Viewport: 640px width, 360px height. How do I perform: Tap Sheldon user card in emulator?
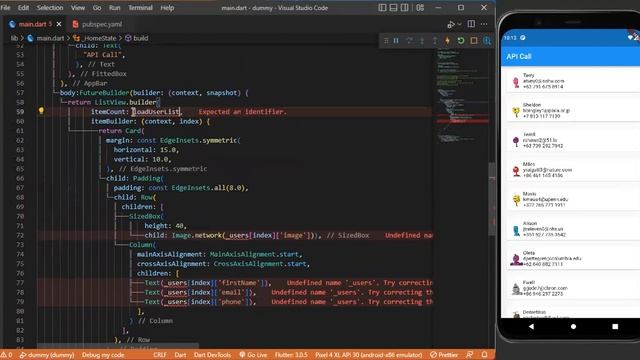point(573,111)
